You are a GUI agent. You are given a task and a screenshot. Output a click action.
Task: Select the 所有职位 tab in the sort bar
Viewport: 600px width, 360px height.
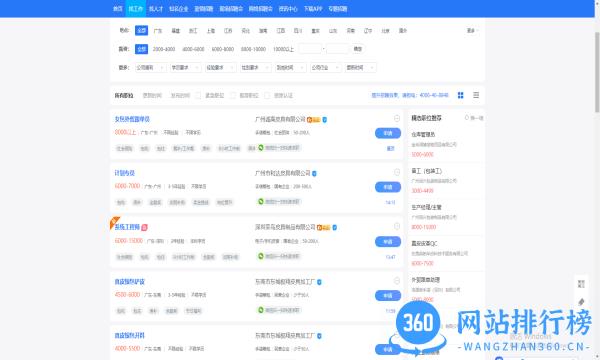click(x=124, y=95)
